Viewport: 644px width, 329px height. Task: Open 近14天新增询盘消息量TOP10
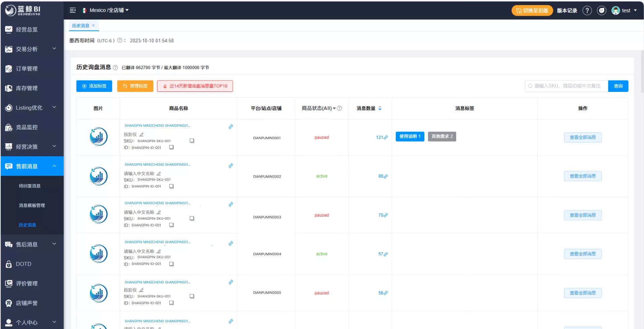195,86
